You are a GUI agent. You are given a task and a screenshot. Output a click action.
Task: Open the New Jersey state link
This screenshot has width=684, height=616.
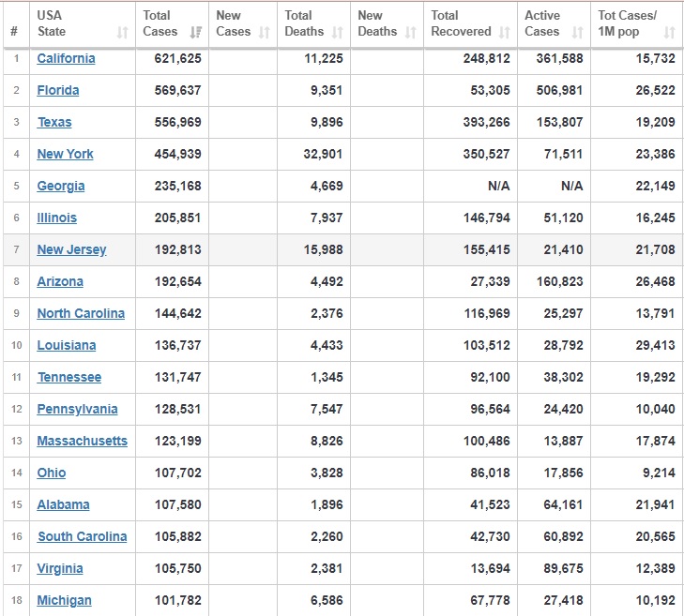[71, 249]
